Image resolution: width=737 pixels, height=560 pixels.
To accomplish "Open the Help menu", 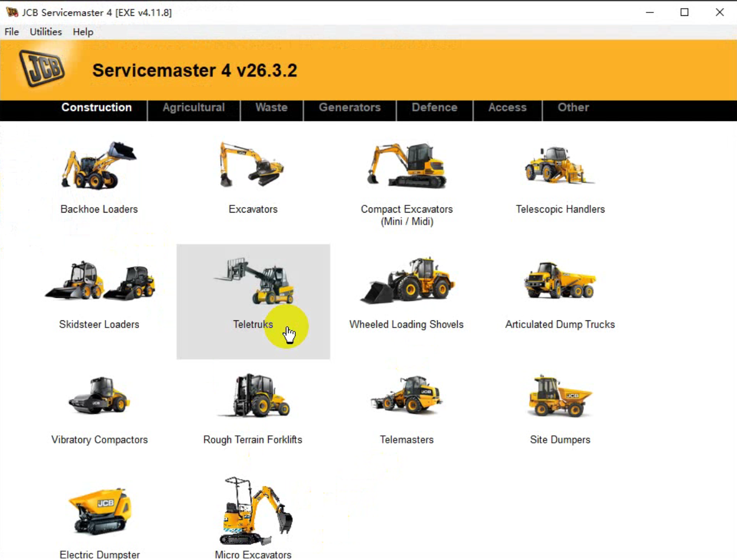I will (x=83, y=32).
